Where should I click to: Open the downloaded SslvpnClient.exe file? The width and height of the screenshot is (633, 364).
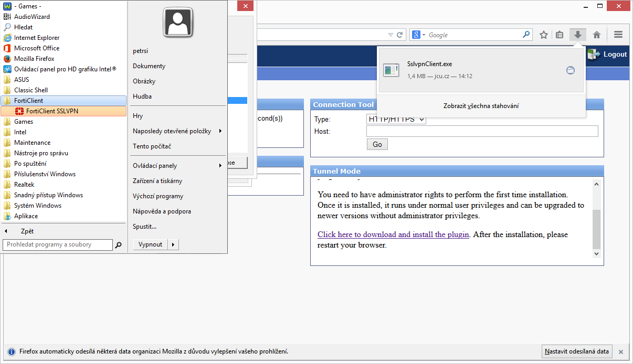click(480, 70)
